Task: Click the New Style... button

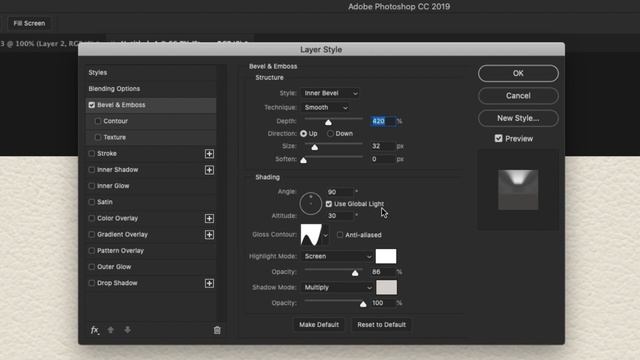Action: 518,118
